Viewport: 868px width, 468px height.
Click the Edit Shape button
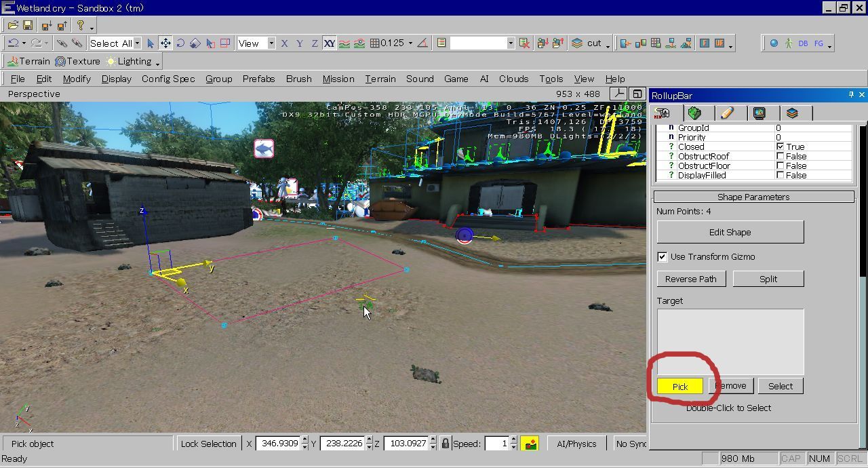pyautogui.click(x=730, y=232)
